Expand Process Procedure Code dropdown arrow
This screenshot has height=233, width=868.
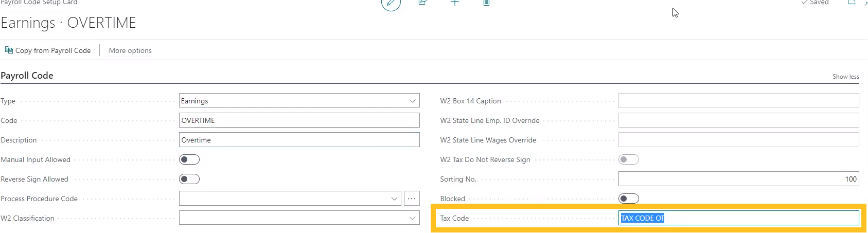394,199
